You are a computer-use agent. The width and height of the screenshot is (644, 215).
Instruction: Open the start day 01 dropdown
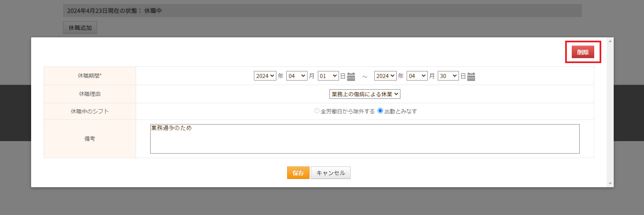(x=328, y=76)
